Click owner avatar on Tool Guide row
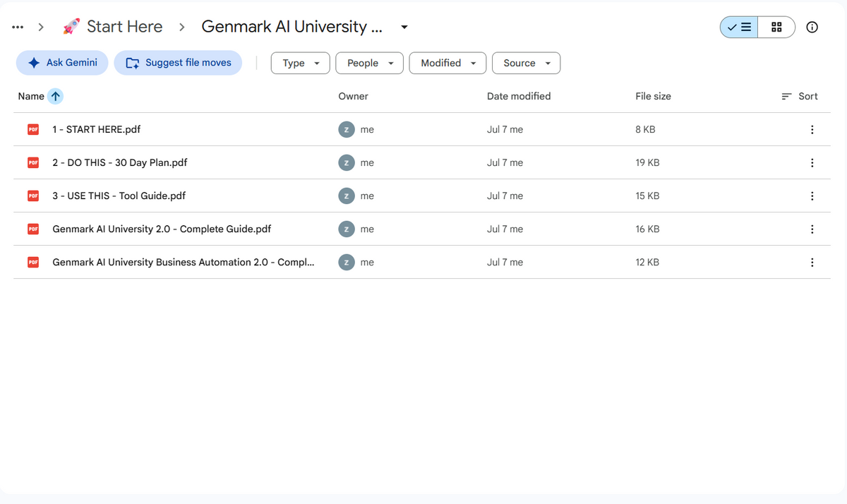 (346, 196)
